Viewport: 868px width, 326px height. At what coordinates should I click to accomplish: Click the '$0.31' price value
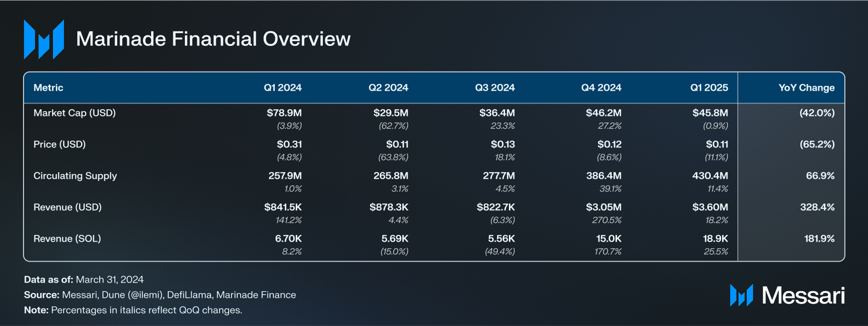pyautogui.click(x=289, y=144)
